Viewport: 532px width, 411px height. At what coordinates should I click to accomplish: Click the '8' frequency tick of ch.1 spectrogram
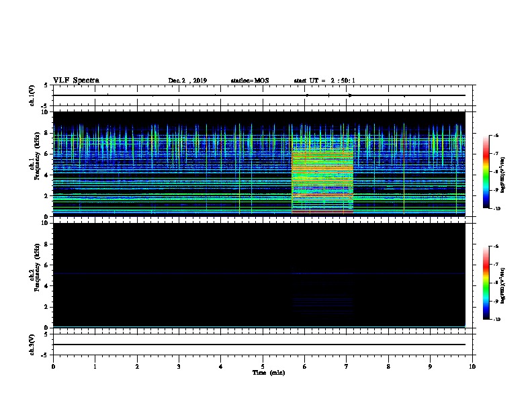pos(46,133)
